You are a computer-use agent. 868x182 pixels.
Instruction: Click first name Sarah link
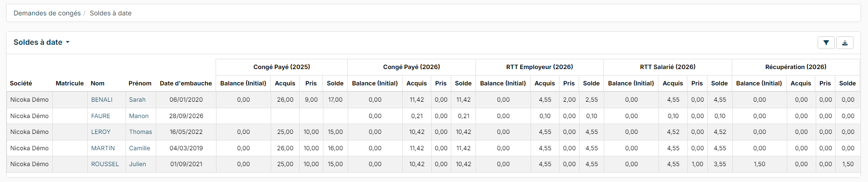[x=137, y=99]
